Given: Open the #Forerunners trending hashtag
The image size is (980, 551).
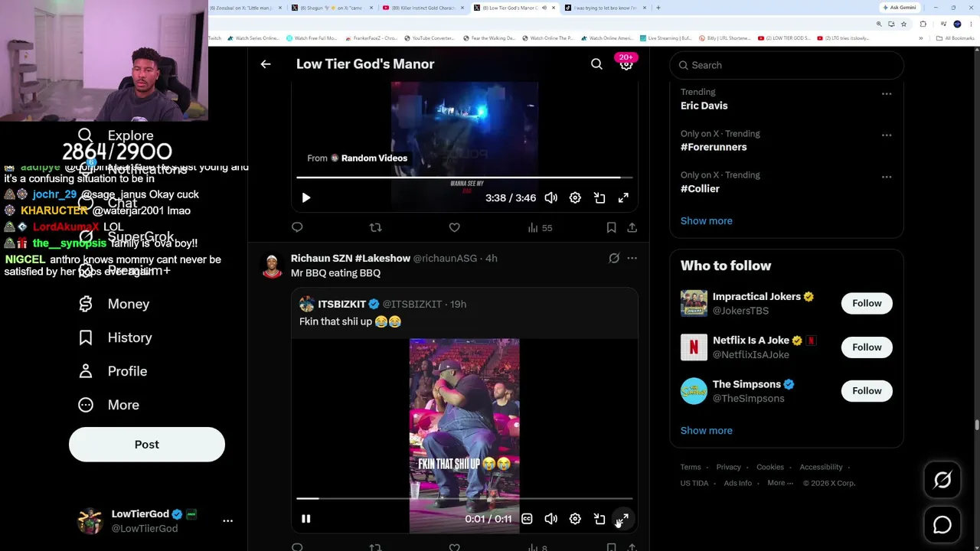Looking at the screenshot, I should click(714, 147).
